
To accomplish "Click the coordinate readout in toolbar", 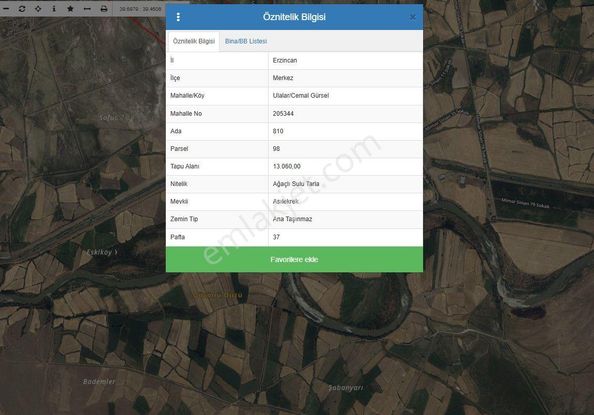I will (140, 9).
